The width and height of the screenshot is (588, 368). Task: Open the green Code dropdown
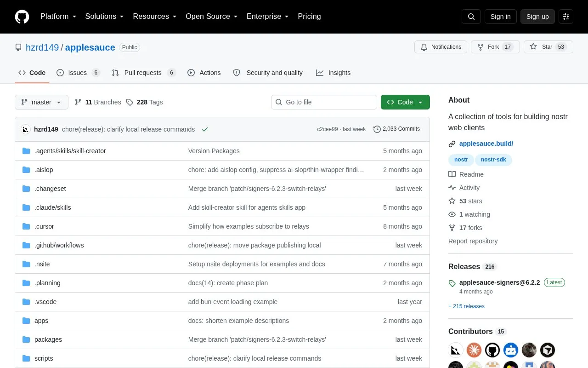pos(405,102)
